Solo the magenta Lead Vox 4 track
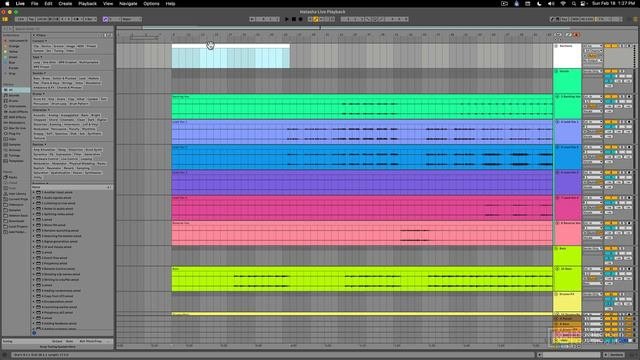640x360 pixels. [622, 198]
